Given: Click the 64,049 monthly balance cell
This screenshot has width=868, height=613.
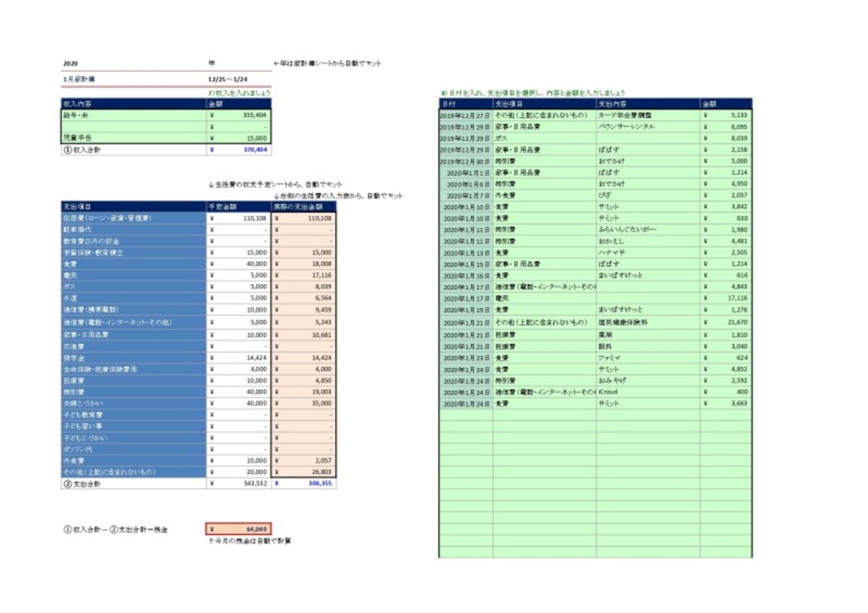Looking at the screenshot, I should tap(239, 529).
